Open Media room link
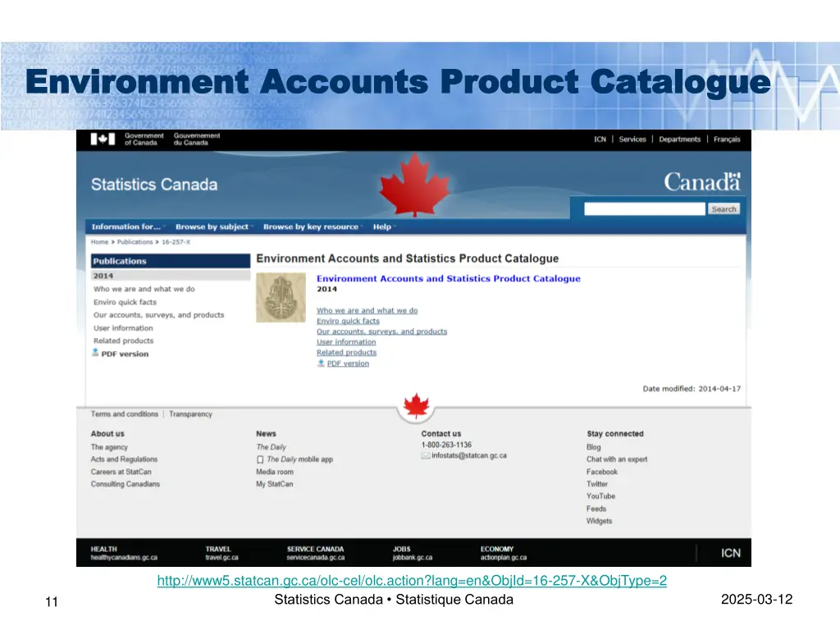This screenshot has height=630, width=840. point(274,472)
